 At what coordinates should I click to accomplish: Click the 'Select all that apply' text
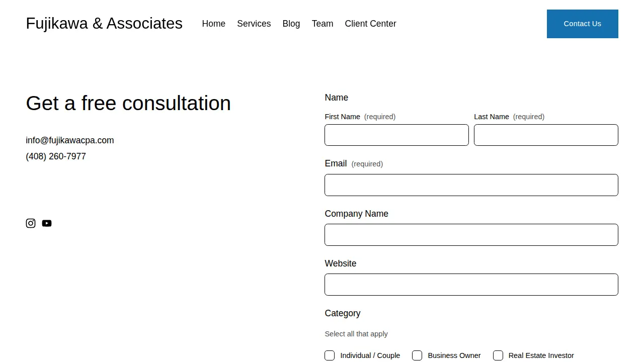(356, 334)
